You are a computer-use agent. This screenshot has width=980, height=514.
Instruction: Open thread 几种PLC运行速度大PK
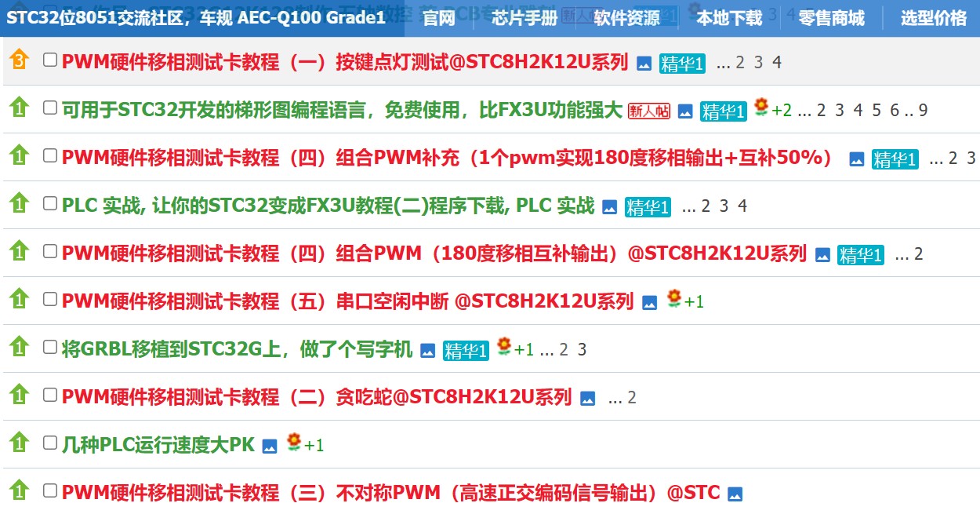[x=158, y=445]
